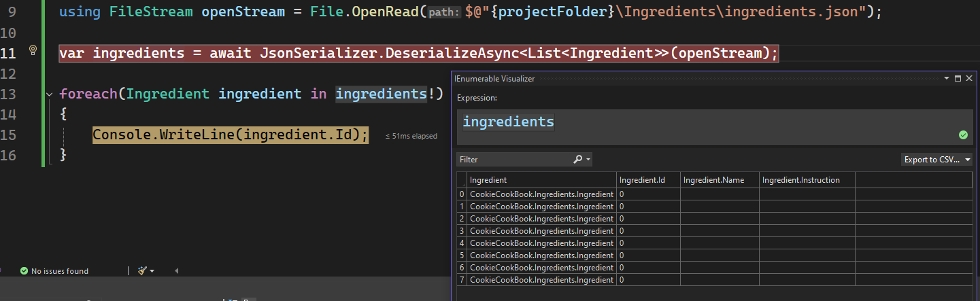Click the code cleanup broom icon

tap(141, 270)
